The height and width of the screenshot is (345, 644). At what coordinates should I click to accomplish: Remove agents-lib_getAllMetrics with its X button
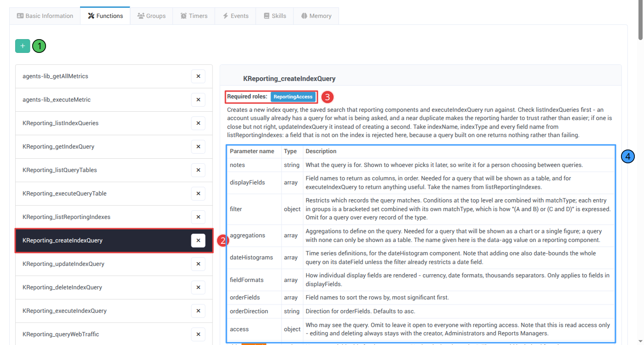tap(198, 76)
